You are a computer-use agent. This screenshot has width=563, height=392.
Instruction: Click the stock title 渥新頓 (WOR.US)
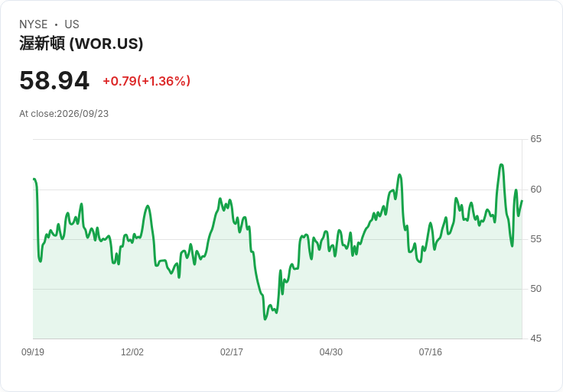81,44
